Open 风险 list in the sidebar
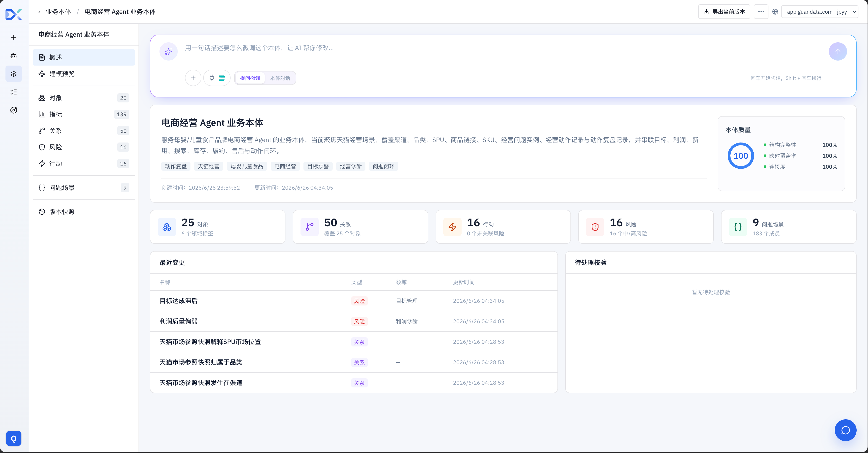Viewport: 868px width, 453px height. 84,147
